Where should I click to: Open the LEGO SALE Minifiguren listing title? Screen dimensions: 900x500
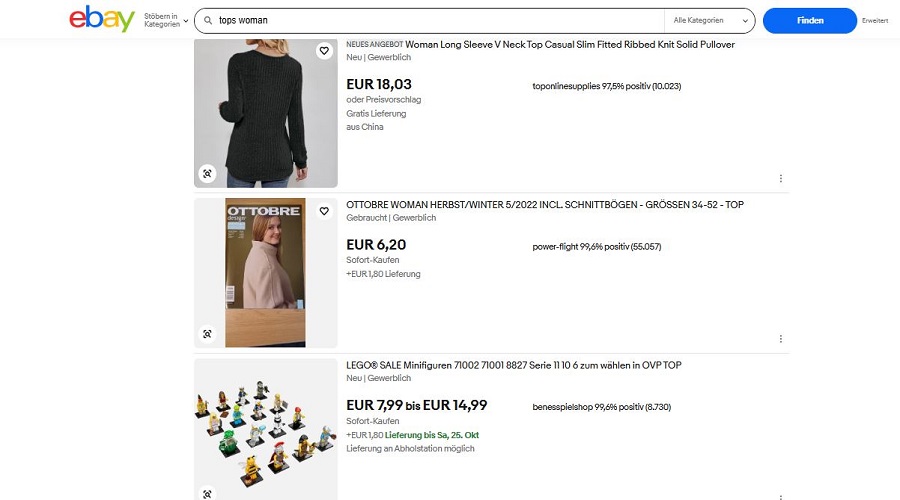point(514,365)
